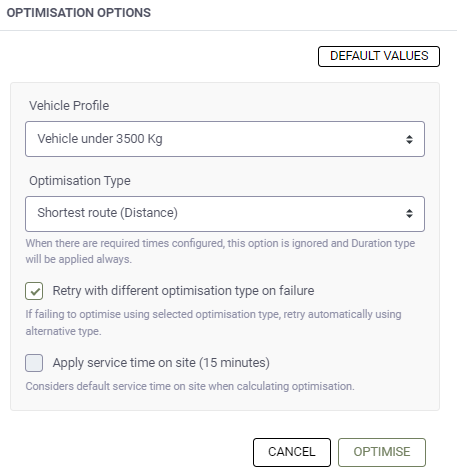The width and height of the screenshot is (457, 475).
Task: Click the arrows icon beside Shortest route (Distance)
Action: (x=409, y=214)
